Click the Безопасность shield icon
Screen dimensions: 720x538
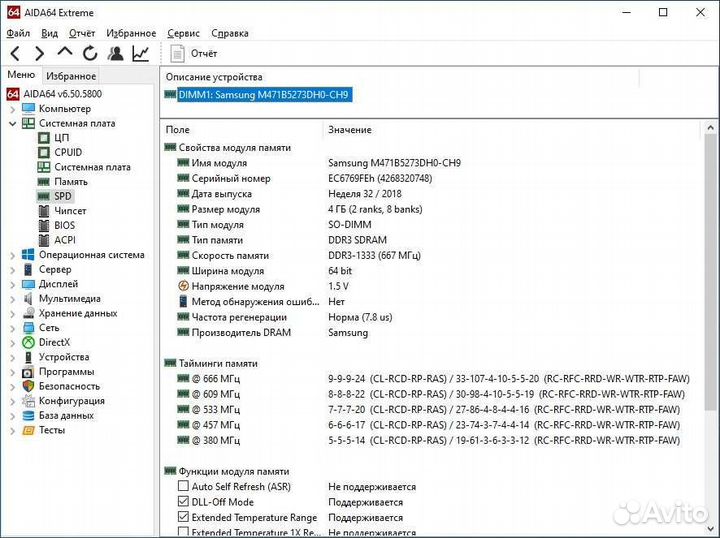[x=28, y=386]
